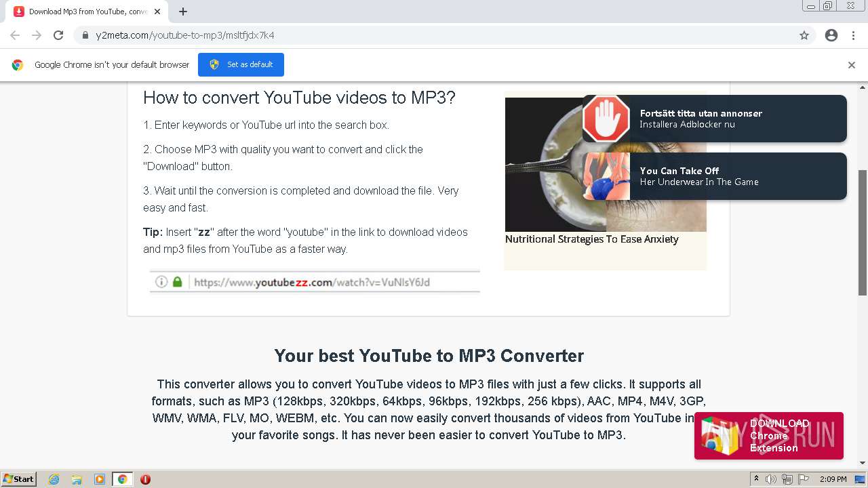Click the scrollbar up arrow
This screenshot has width=868, height=488.
pyautogui.click(x=863, y=87)
